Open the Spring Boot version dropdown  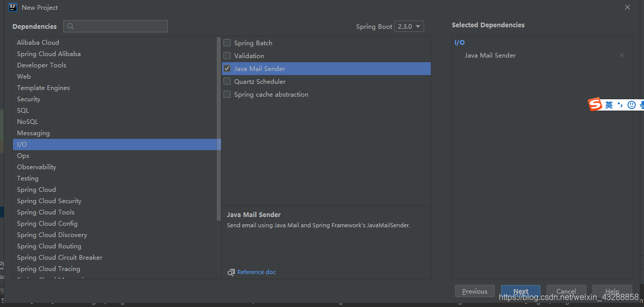click(x=409, y=26)
